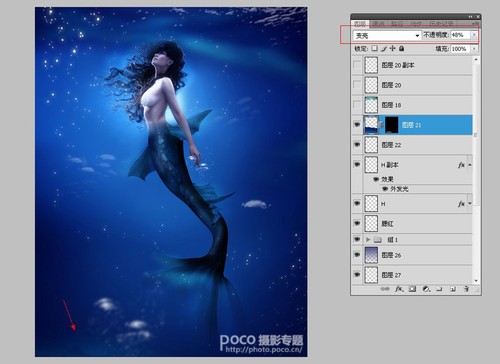Click the lock transparent pixels icon
The image size is (500, 364).
(375, 49)
